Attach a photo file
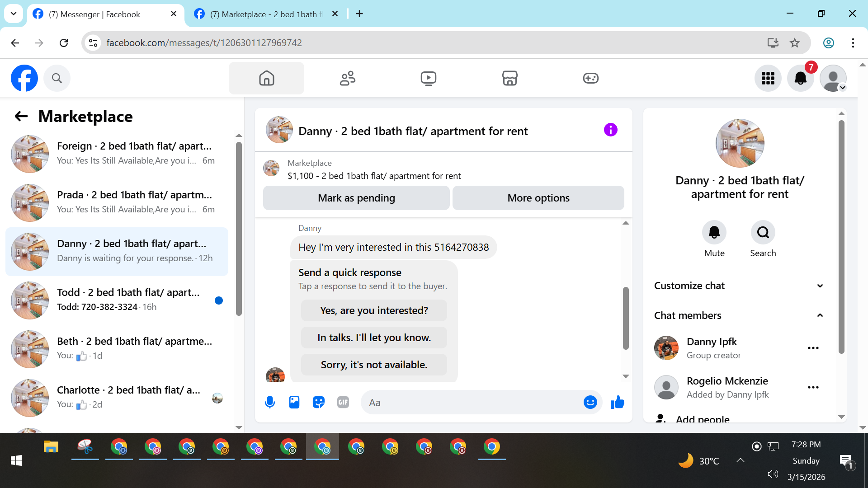Viewport: 868px width, 488px height. (x=294, y=402)
